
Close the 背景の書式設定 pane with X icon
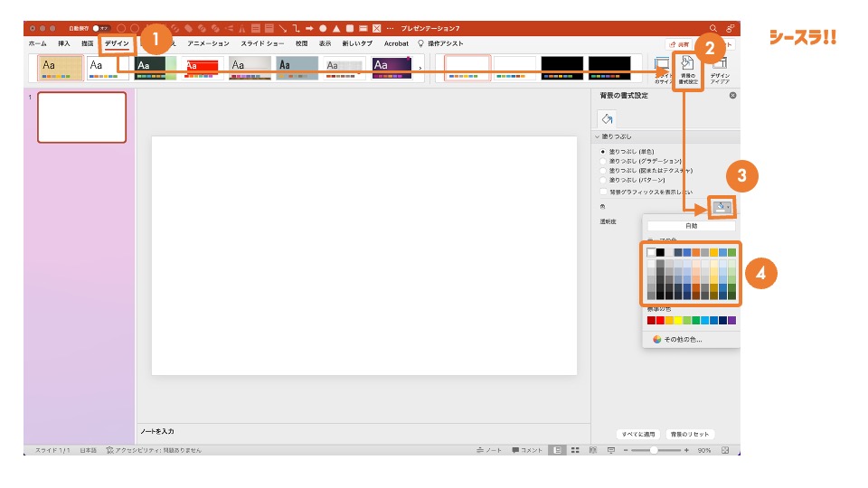coord(733,95)
